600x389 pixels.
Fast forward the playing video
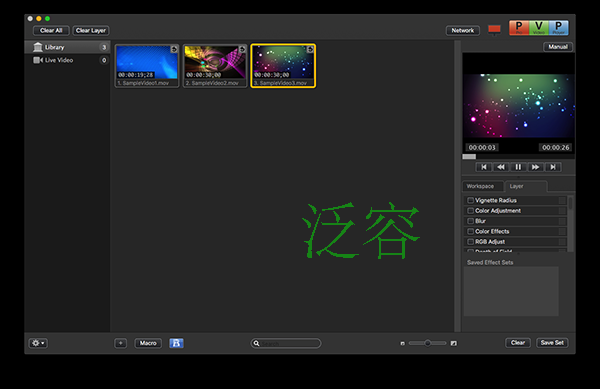pyautogui.click(x=535, y=167)
